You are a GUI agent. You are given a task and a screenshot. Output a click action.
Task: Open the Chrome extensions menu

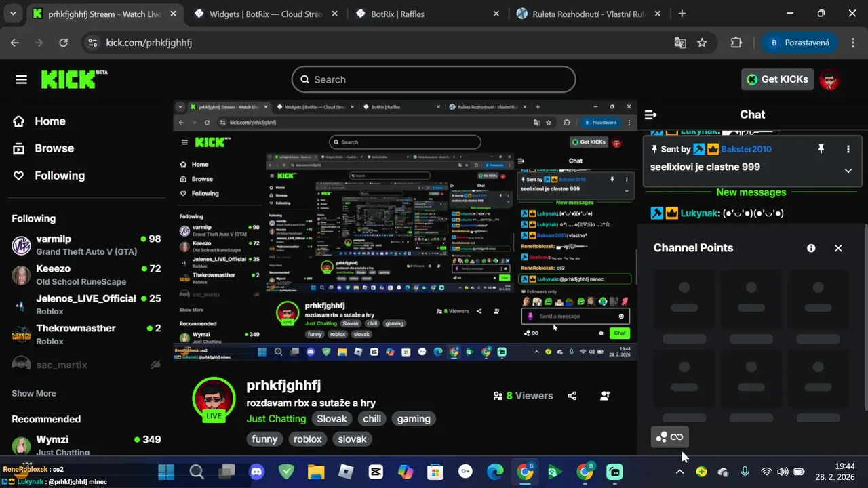click(736, 43)
